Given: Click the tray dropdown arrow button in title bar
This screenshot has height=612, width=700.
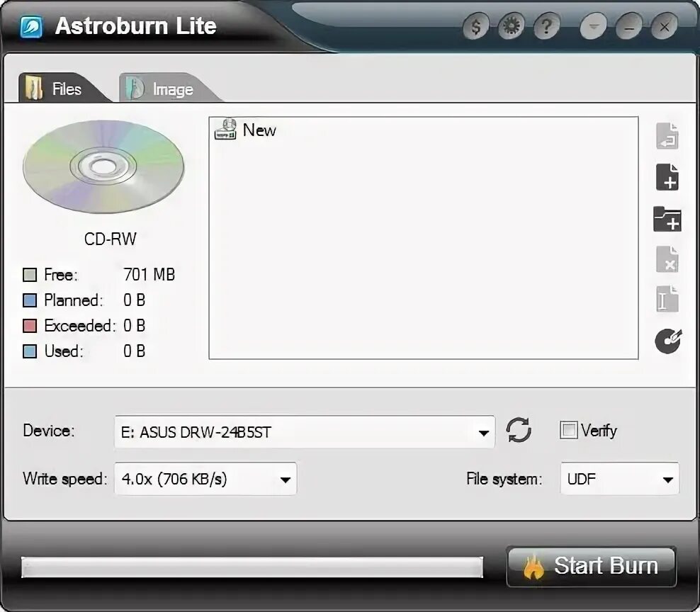Looking at the screenshot, I should coord(593,27).
